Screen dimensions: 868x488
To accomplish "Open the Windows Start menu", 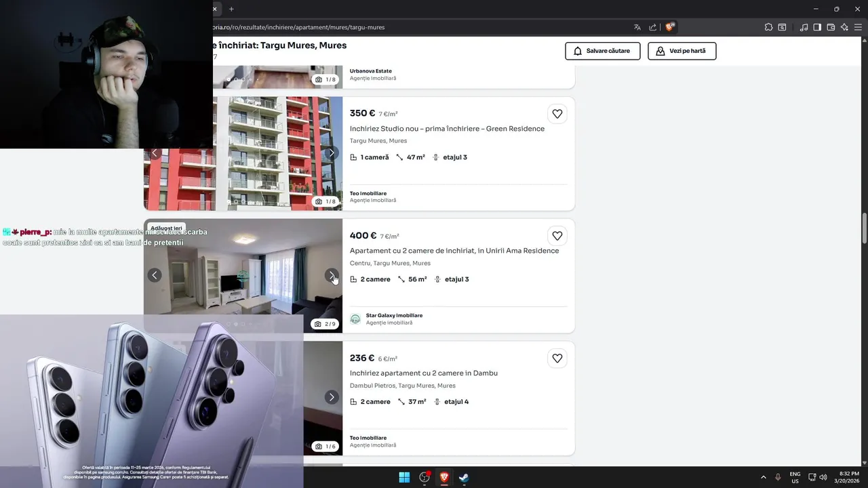I will 404,477.
